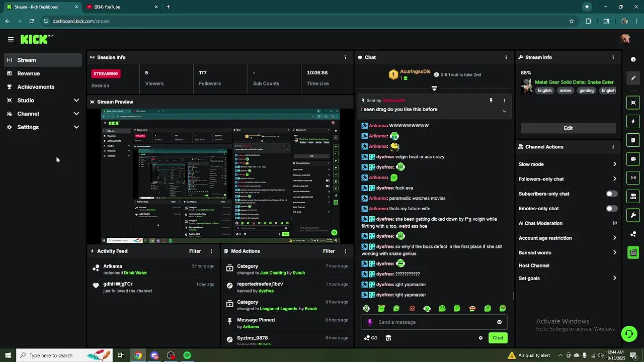Open Mod Actions three-dot menu
This screenshot has height=362, width=644.
click(x=345, y=251)
